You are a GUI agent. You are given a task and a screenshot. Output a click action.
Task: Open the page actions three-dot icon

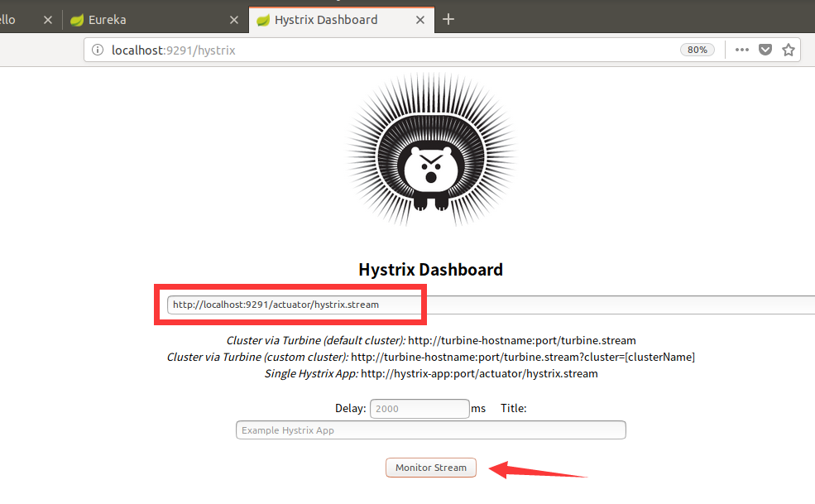pyautogui.click(x=741, y=50)
